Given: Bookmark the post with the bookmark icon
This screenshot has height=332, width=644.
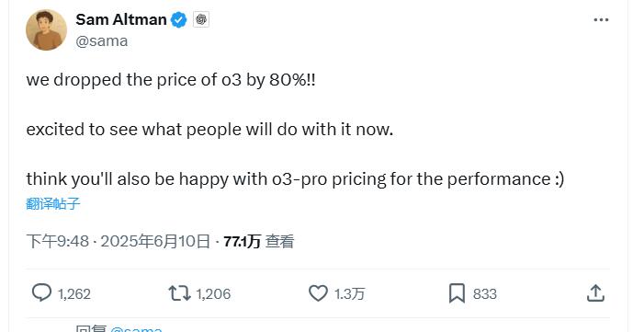Looking at the screenshot, I should coord(457,293).
